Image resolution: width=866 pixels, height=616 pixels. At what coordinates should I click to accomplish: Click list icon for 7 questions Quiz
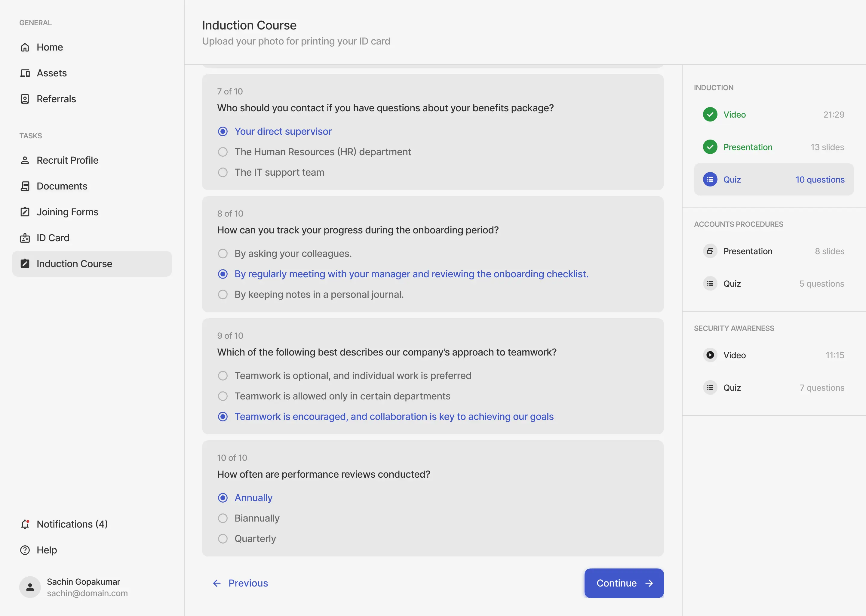(x=710, y=388)
